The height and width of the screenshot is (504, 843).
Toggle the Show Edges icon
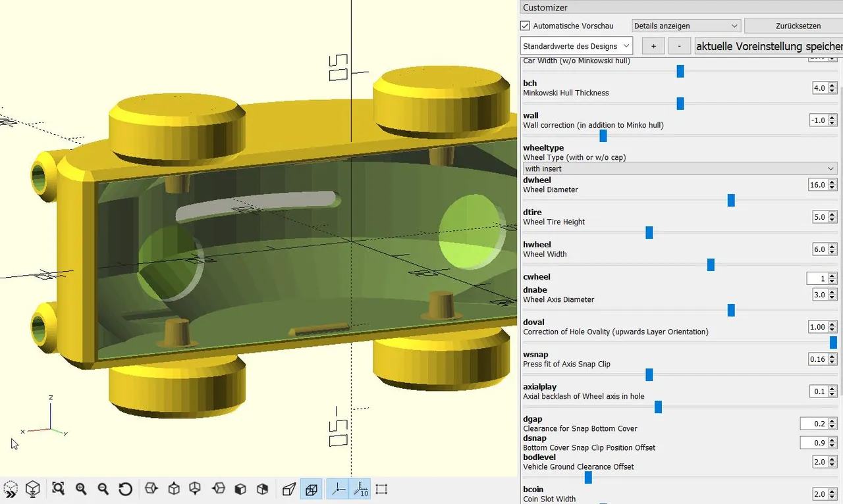(x=381, y=489)
